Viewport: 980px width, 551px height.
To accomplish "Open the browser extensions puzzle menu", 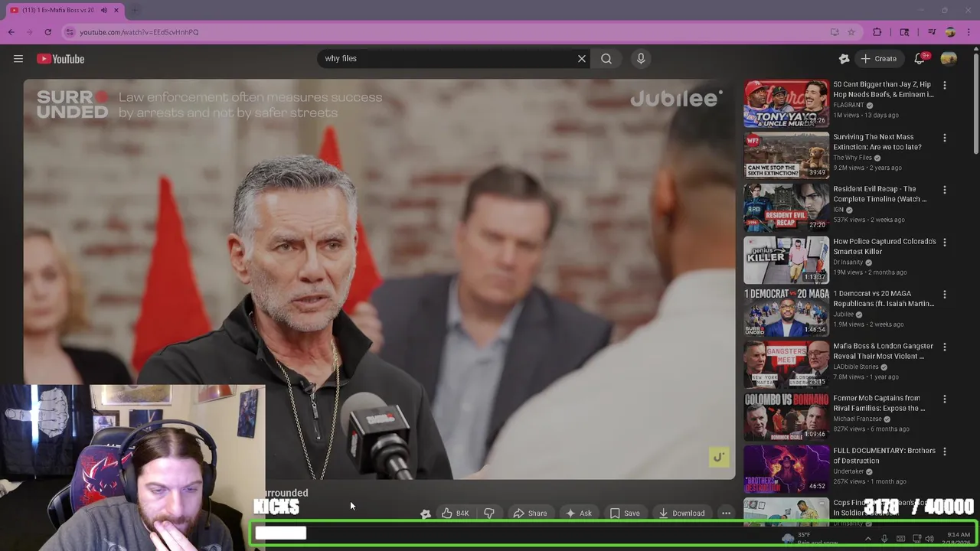I will click(877, 32).
